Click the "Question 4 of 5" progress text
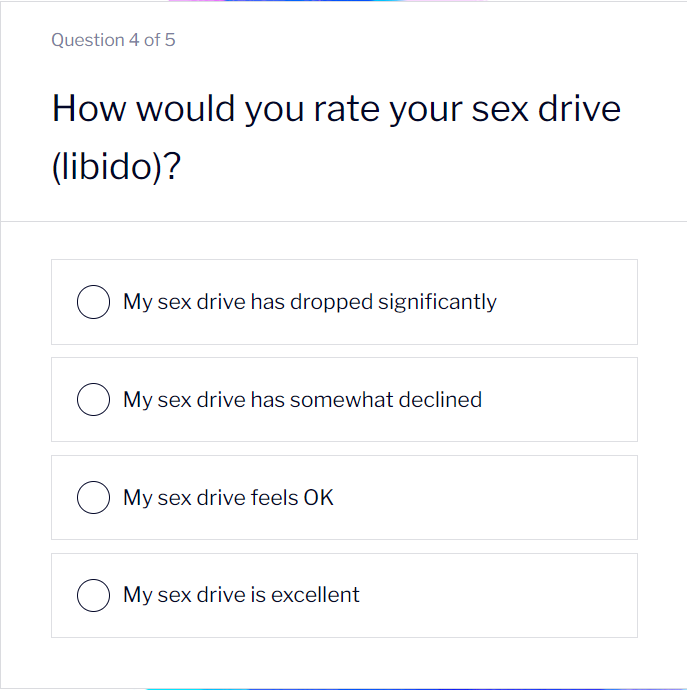 [x=113, y=41]
